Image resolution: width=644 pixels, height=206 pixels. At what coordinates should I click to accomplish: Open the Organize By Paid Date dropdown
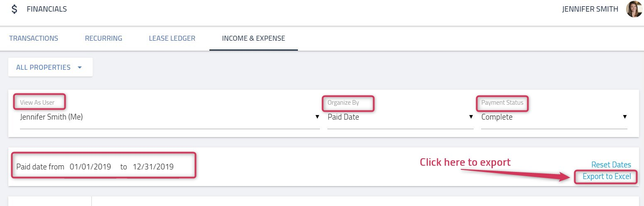pyautogui.click(x=401, y=117)
